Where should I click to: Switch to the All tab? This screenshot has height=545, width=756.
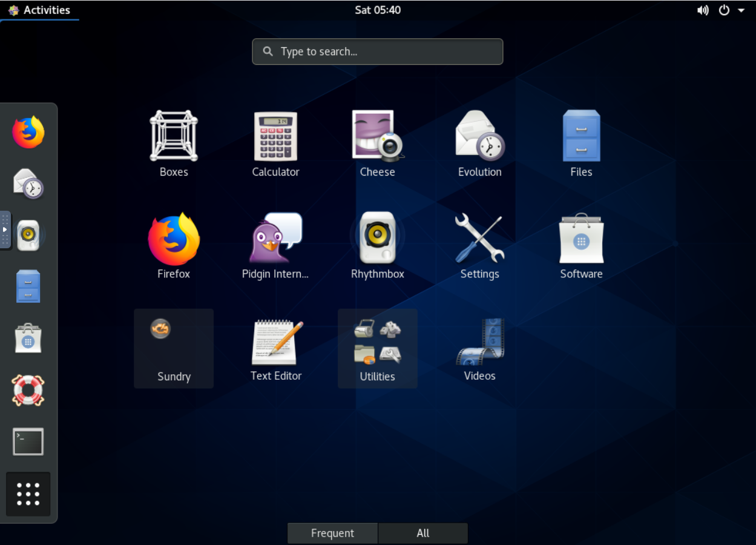[x=423, y=533]
